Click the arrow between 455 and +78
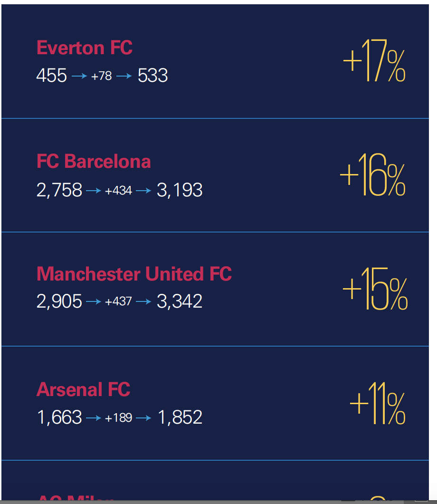This screenshot has height=504, width=437. tap(79, 76)
